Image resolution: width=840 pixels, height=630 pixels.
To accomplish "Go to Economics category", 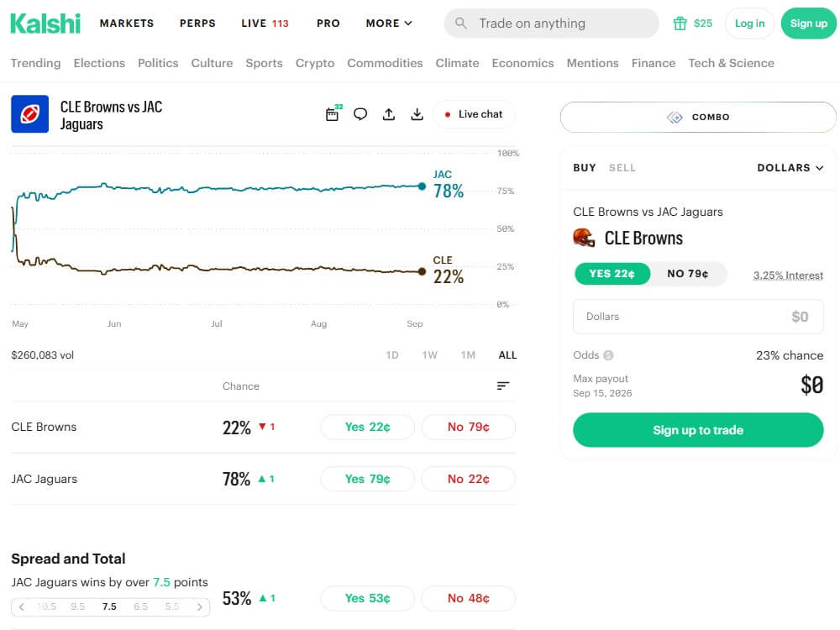I will [522, 63].
